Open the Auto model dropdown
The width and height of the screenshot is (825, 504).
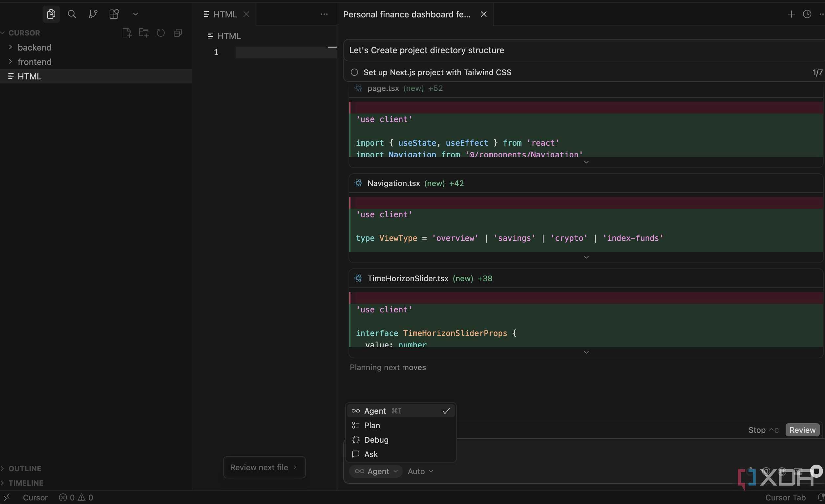point(420,471)
